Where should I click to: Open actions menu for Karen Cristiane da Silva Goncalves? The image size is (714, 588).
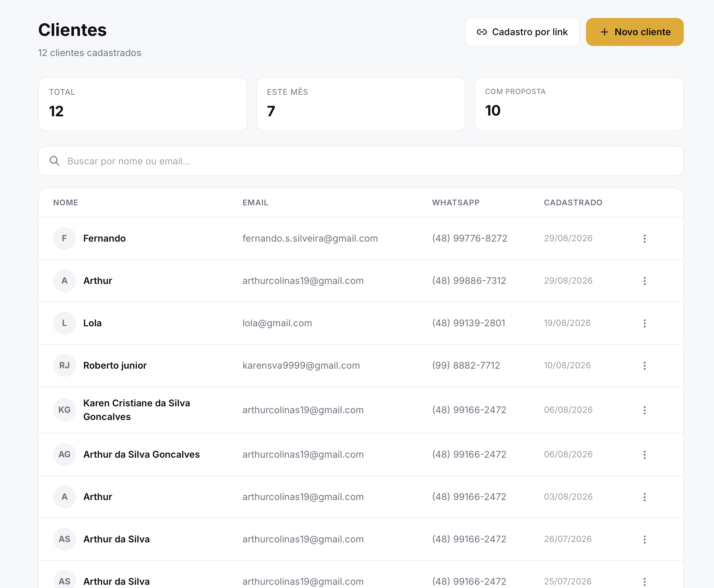click(x=645, y=410)
